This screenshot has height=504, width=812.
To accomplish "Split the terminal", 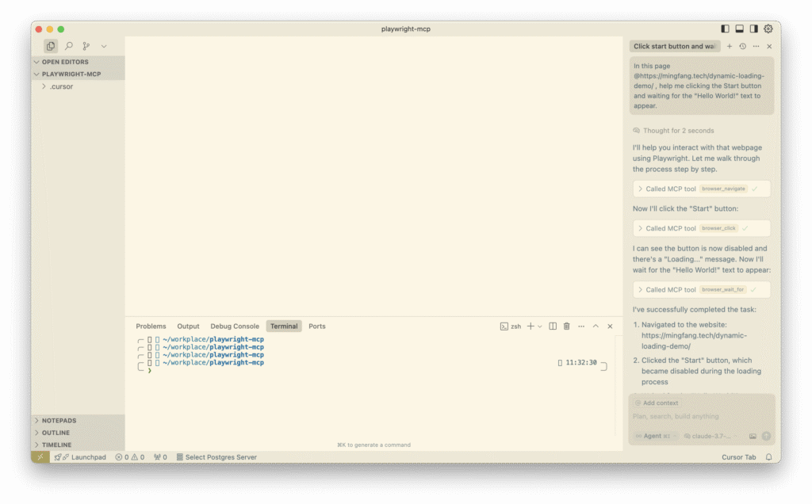I will (552, 326).
